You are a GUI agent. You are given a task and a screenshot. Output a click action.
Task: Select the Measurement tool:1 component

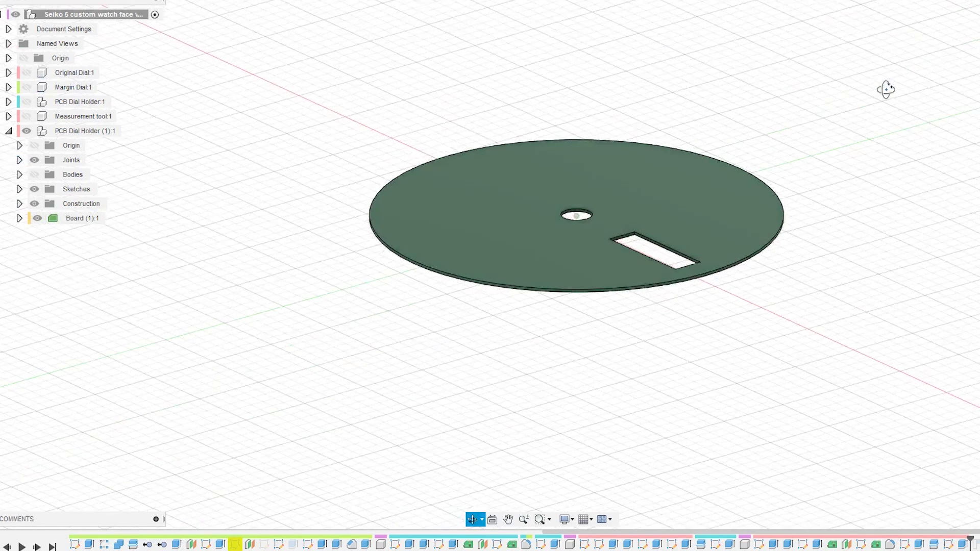tap(83, 116)
